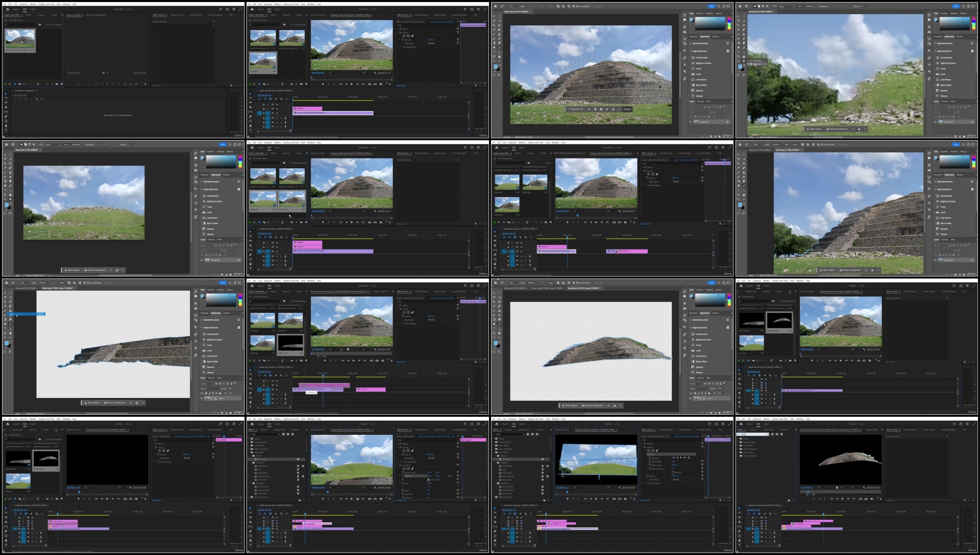The image size is (980, 555).
Task: Expand the Video Transitions folder in the Uniform Scale Premiere window
Action: (x=249, y=497)
